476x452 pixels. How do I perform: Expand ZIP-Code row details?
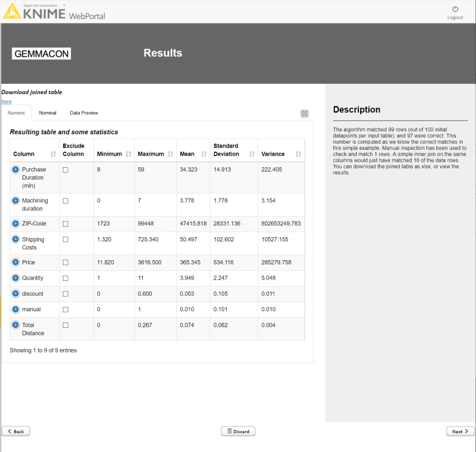(16, 223)
